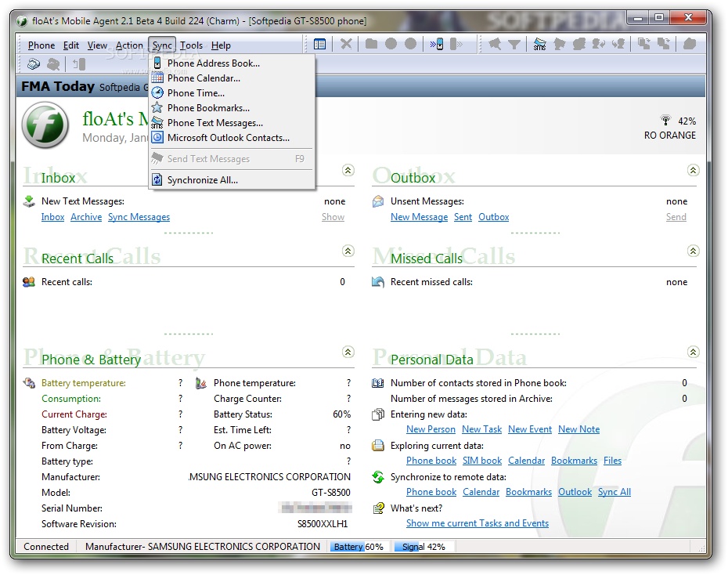Click the search magnifier toolbar icon beside the funnel
The width and height of the screenshot is (728, 575).
coord(495,44)
